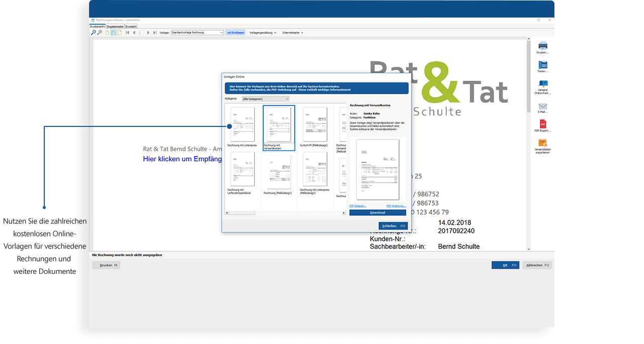
Task: Jump to first page arrow
Action: (128, 33)
